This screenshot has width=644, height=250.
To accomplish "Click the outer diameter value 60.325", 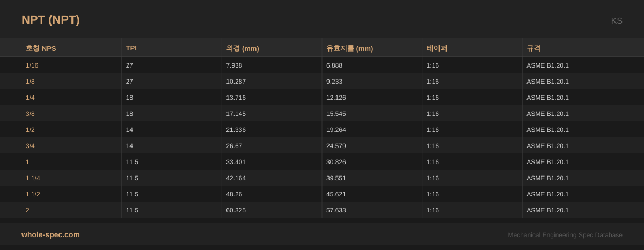I will [236, 210].
